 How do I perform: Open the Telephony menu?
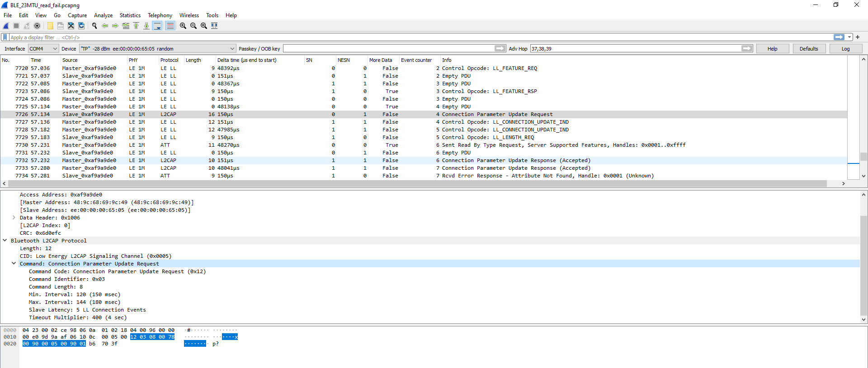(x=160, y=15)
